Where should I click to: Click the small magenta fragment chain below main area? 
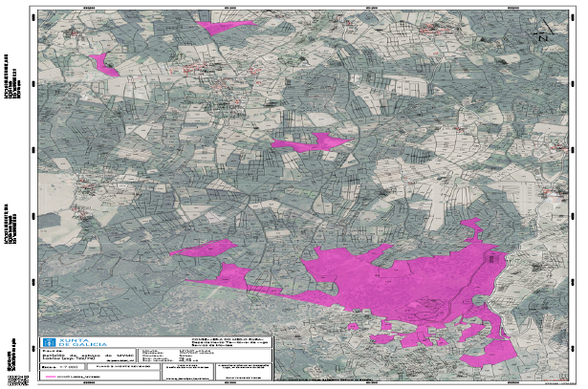coord(409,335)
